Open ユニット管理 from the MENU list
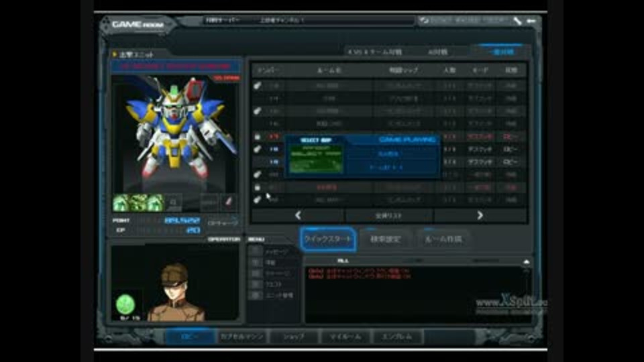 pos(279,295)
